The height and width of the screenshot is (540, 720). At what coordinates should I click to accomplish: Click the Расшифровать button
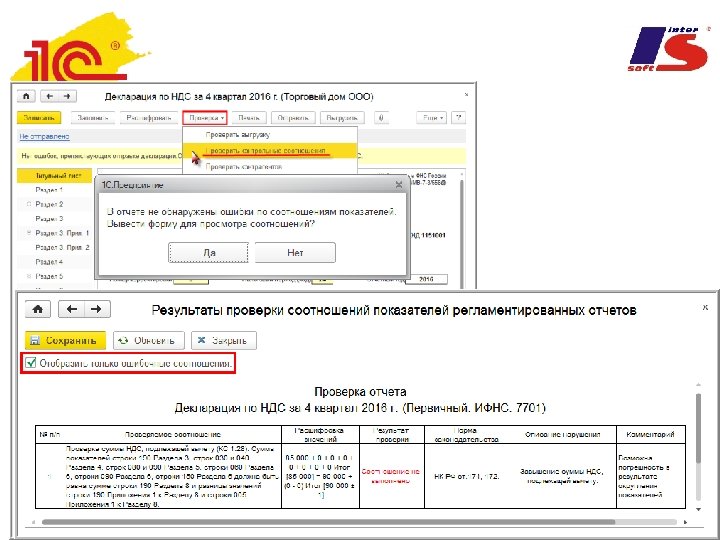[x=149, y=118]
